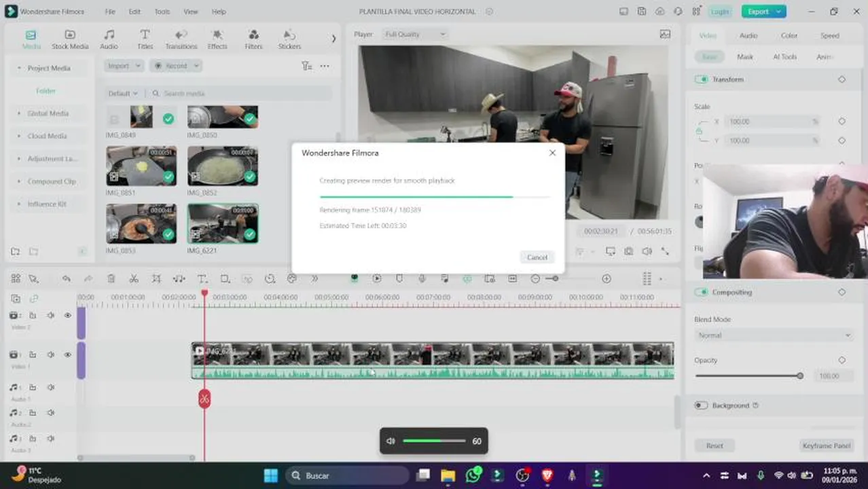The height and width of the screenshot is (489, 868).
Task: Mute the Audio 1 track
Action: [x=50, y=387]
